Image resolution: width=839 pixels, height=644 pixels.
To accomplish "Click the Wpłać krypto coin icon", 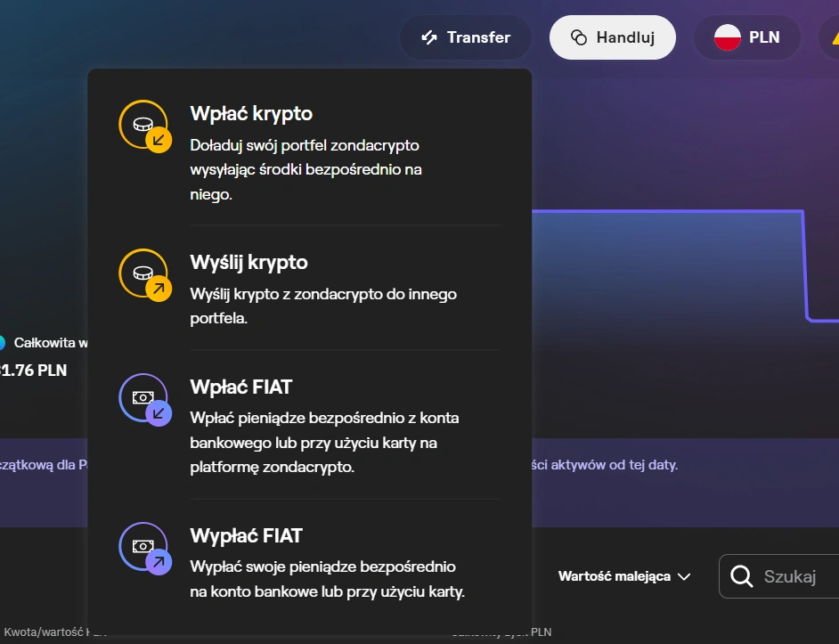I will 143,126.
